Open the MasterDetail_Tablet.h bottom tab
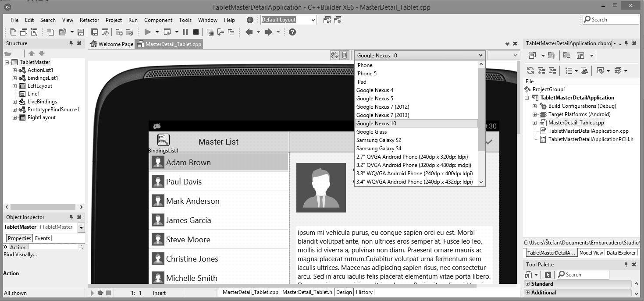This screenshot has height=301, width=644. pyautogui.click(x=307, y=292)
